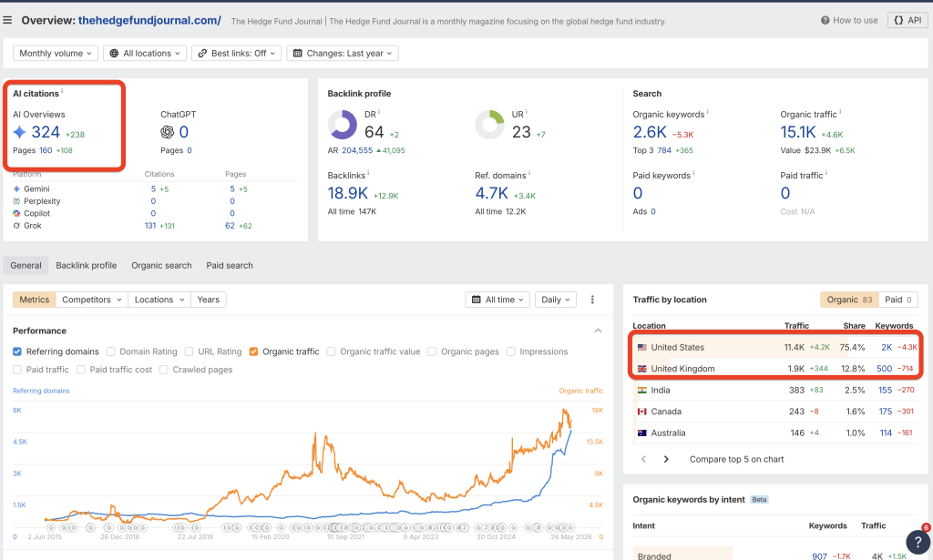Viewport: 933px width, 560px height.
Task: Switch Traffic by location to Paid
Action: point(897,300)
